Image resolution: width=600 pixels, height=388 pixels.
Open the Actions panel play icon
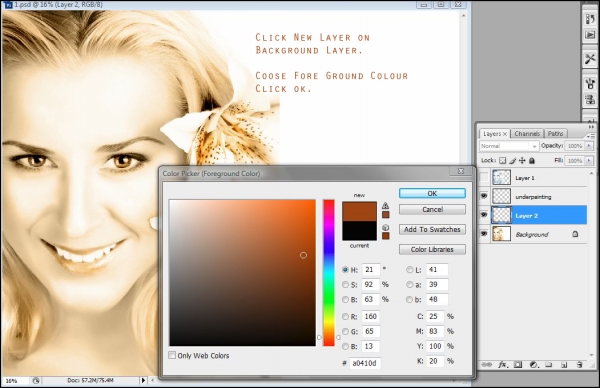coord(590,35)
